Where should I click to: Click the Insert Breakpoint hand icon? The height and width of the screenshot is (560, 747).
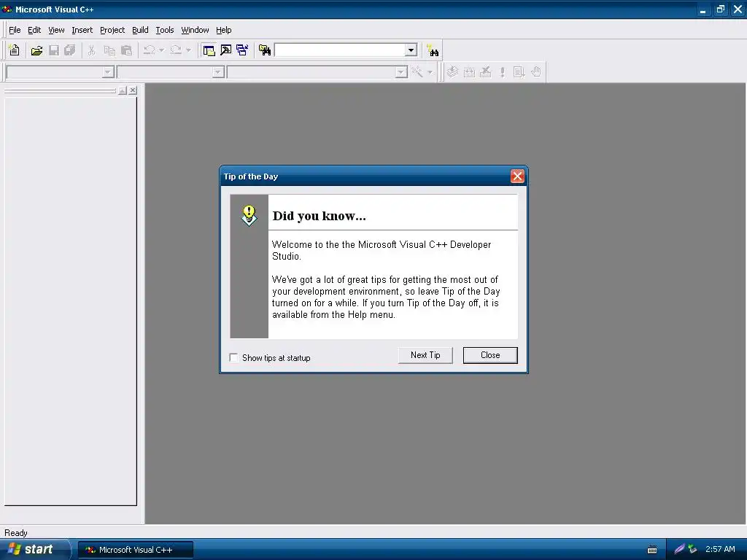pos(536,72)
